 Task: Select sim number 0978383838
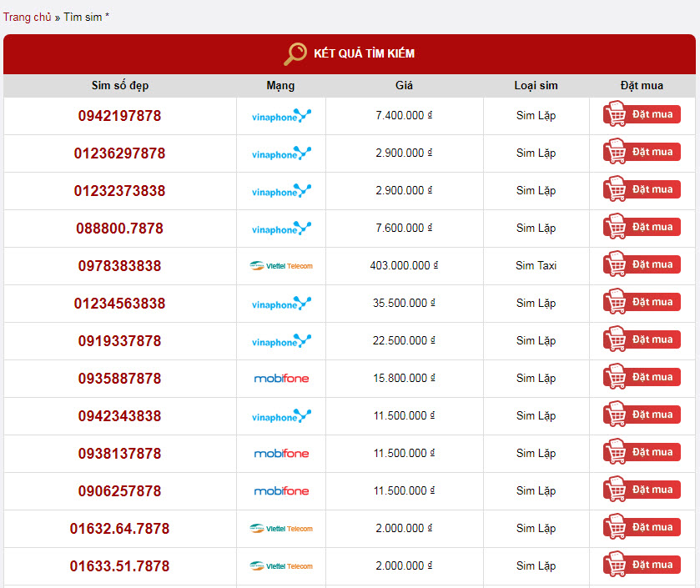[x=119, y=266]
